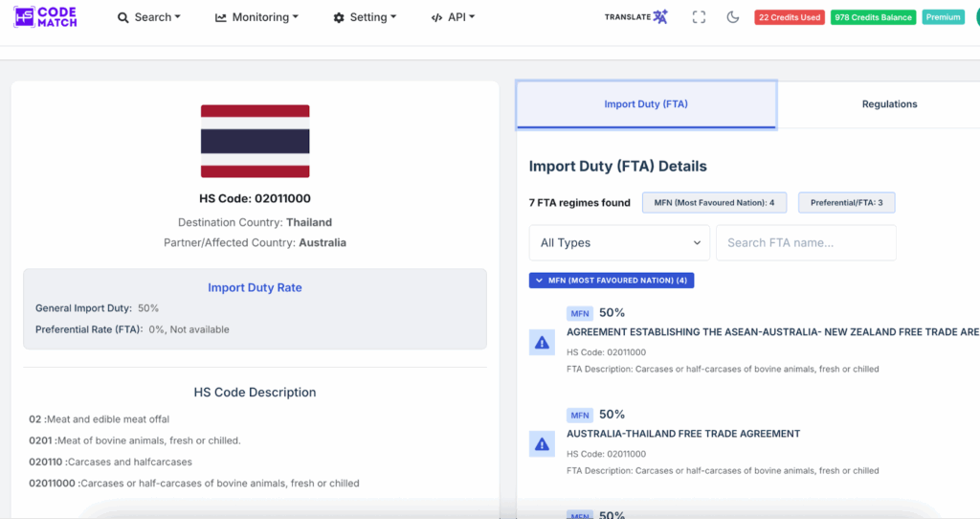Open the API menu
Viewport: 980px width, 519px height.
[x=453, y=17]
